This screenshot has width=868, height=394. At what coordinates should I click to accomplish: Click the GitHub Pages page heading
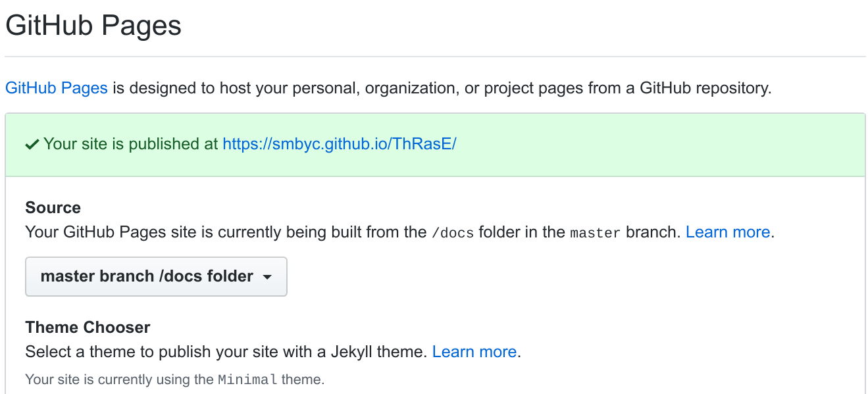click(93, 25)
